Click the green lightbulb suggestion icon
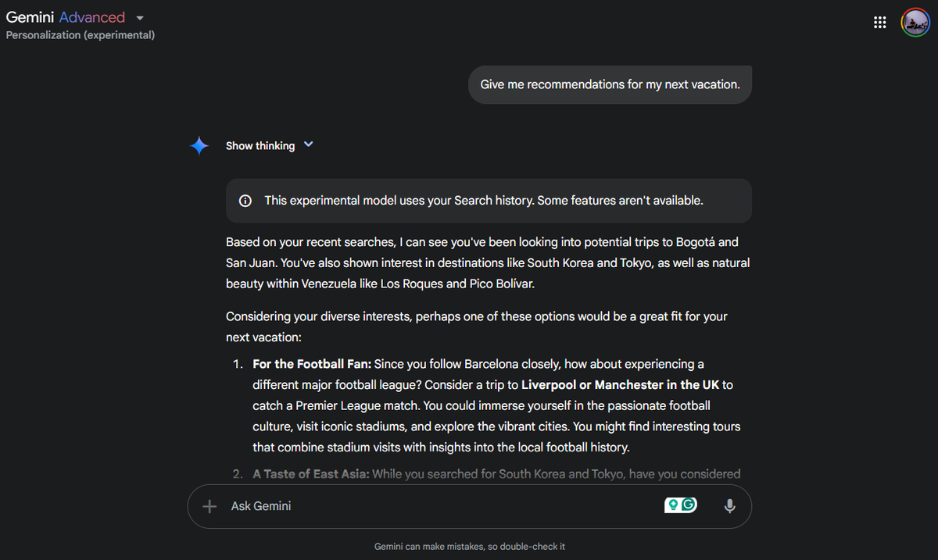Screen dimensions: 938x560 point(671,505)
